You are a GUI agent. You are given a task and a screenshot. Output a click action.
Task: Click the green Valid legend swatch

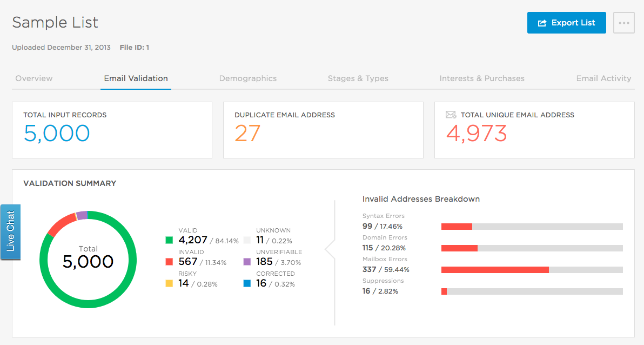click(169, 240)
